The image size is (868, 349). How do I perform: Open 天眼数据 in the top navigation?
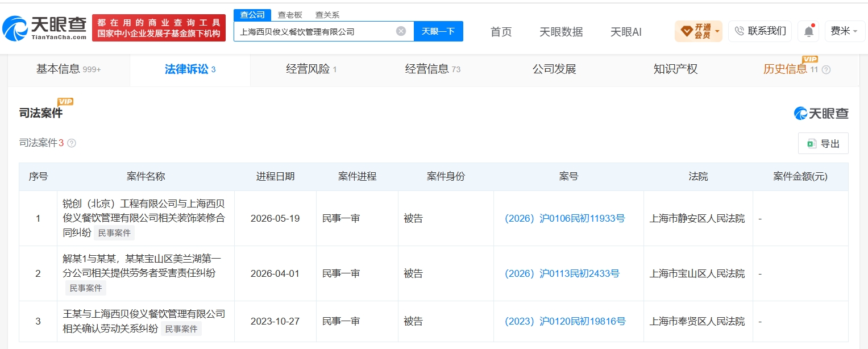[561, 32]
